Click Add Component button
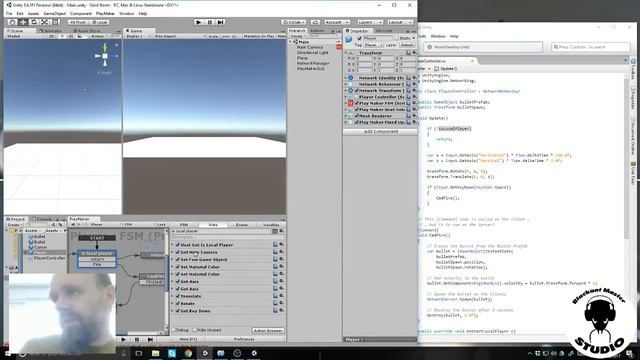640x360 pixels. click(x=380, y=132)
